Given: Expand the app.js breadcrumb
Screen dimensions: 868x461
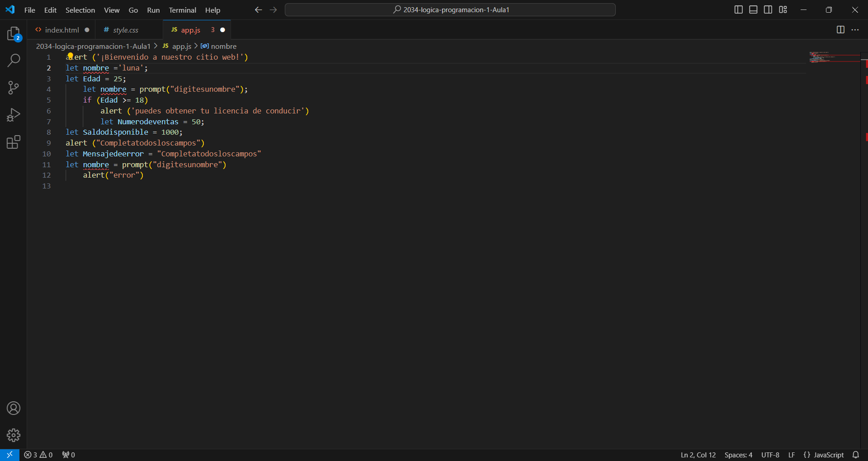Looking at the screenshot, I should tap(177, 46).
